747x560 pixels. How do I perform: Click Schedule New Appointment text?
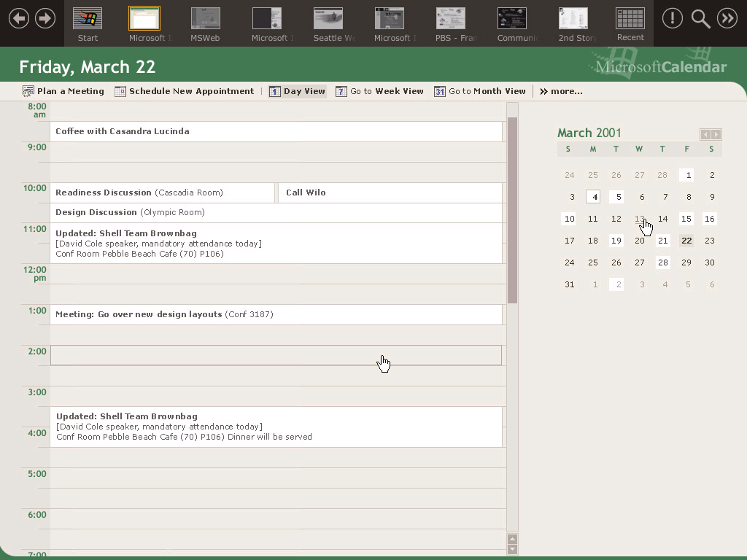192,91
